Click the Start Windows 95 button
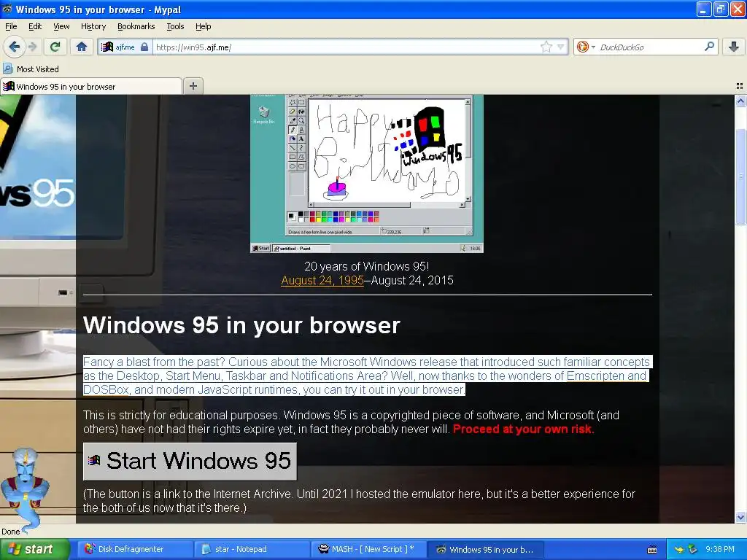Image resolution: width=747 pixels, height=560 pixels. pos(190,461)
